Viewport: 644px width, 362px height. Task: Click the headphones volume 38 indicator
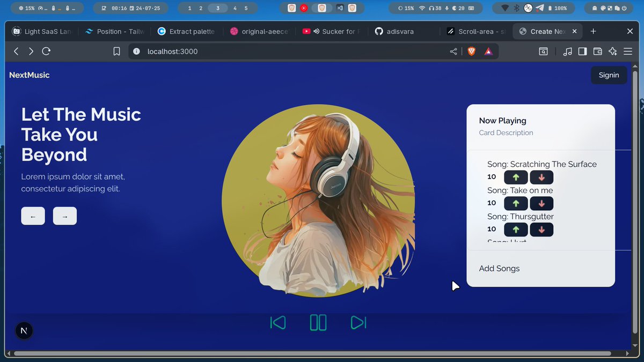[x=435, y=9]
